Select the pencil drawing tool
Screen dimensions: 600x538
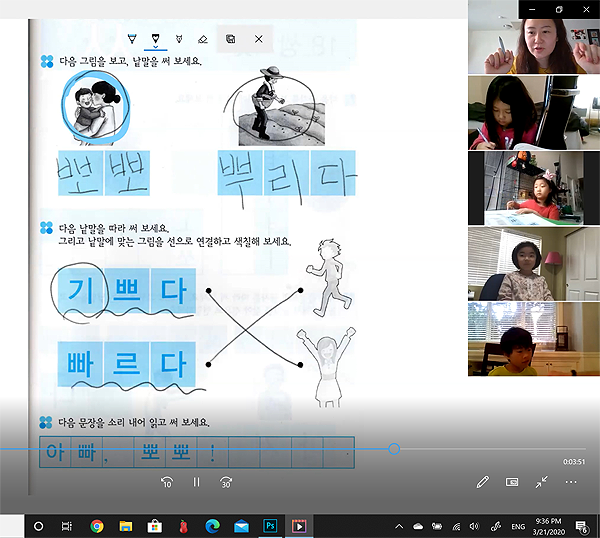179,39
